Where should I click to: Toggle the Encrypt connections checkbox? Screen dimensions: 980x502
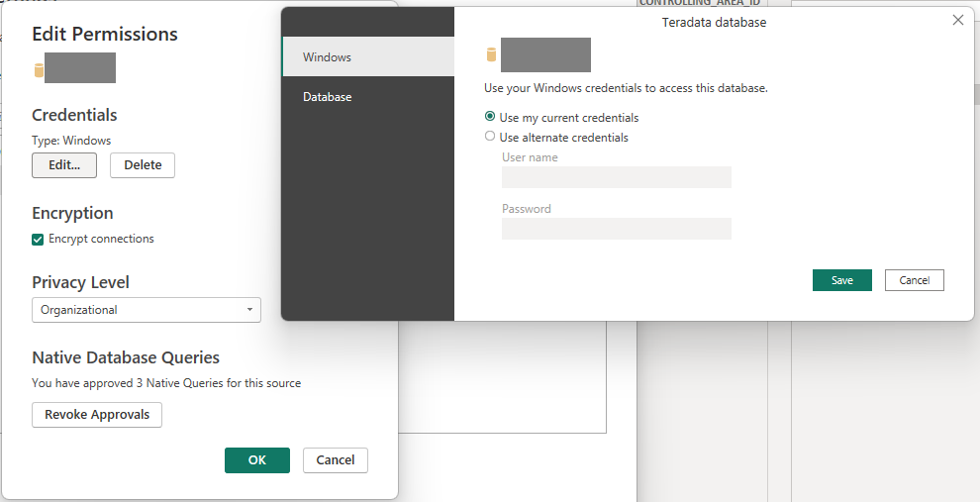38,240
